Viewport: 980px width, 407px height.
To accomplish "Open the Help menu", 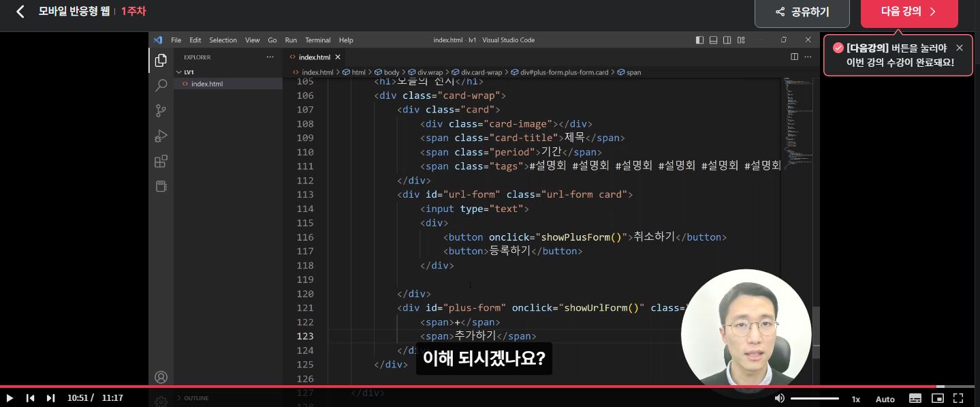I will [x=346, y=40].
